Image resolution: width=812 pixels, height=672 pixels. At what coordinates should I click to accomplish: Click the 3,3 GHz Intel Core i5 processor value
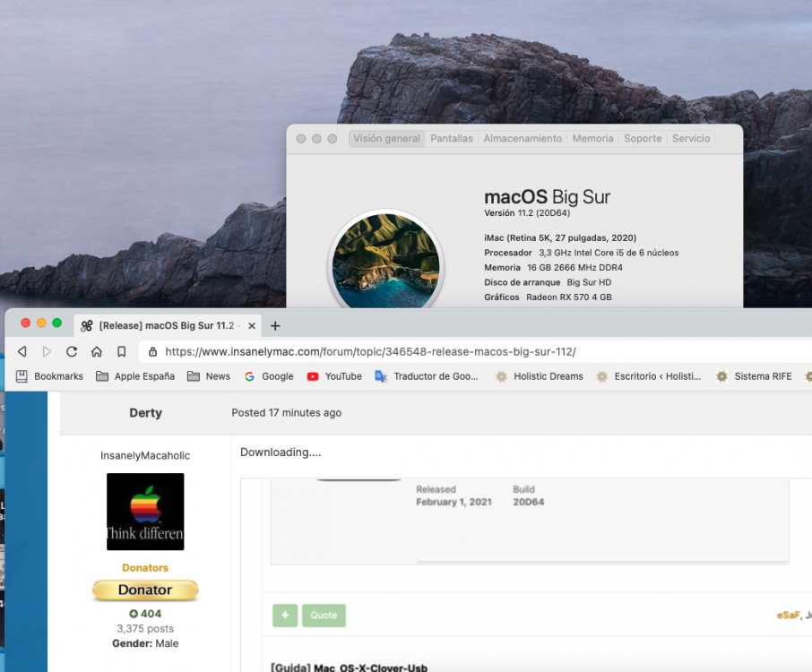coord(609,253)
